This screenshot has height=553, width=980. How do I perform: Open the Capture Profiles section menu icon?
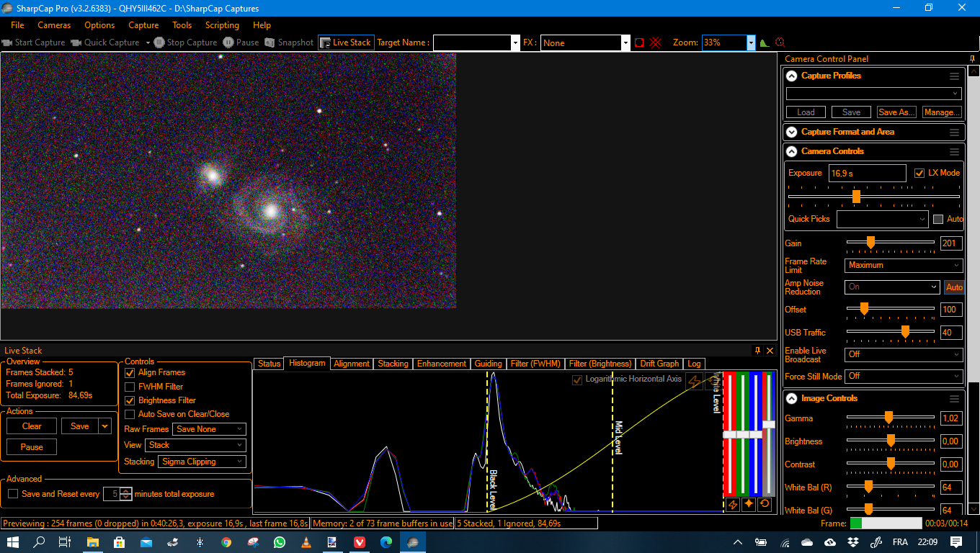tap(954, 76)
